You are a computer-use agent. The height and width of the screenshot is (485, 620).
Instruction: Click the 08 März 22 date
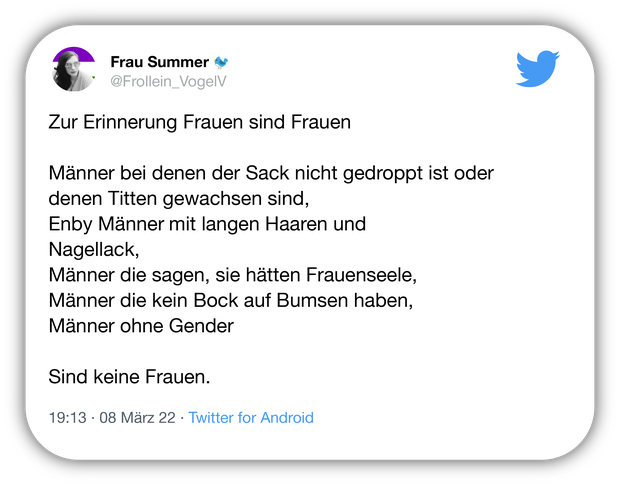pyautogui.click(x=137, y=418)
